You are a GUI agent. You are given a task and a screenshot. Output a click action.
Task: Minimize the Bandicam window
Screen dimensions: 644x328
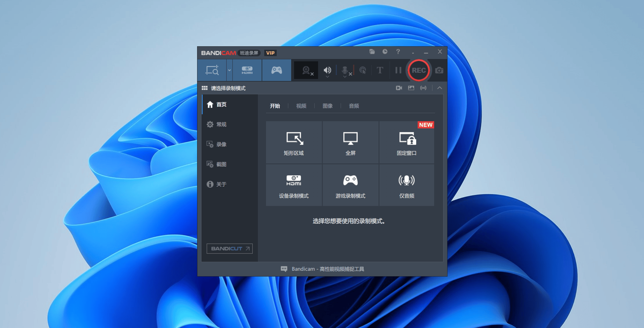(x=426, y=52)
